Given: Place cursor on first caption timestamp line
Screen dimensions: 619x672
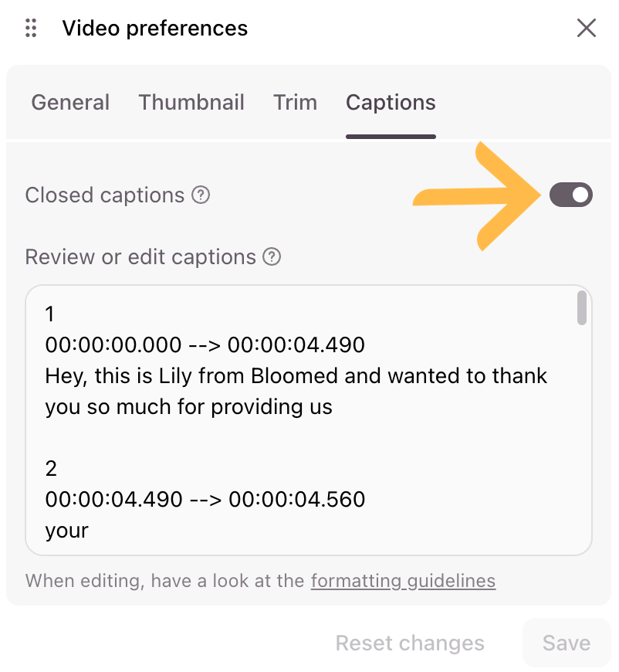Looking at the screenshot, I should tap(205, 345).
